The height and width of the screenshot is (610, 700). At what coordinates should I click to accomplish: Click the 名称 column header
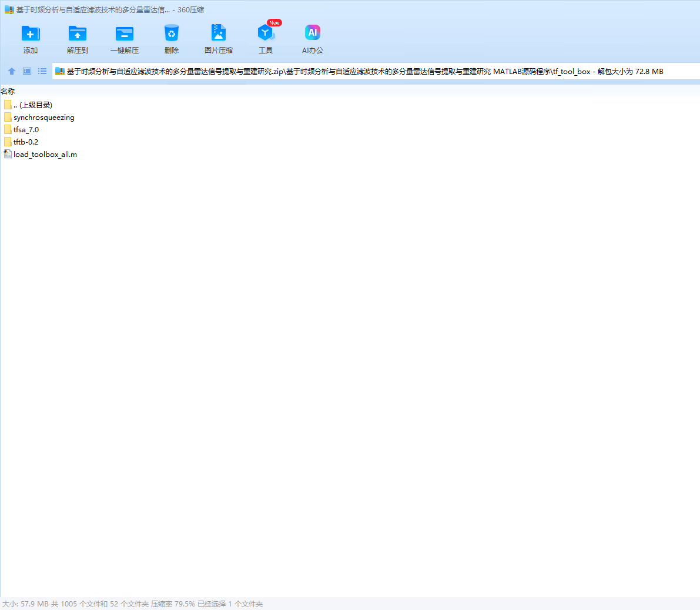[8, 92]
